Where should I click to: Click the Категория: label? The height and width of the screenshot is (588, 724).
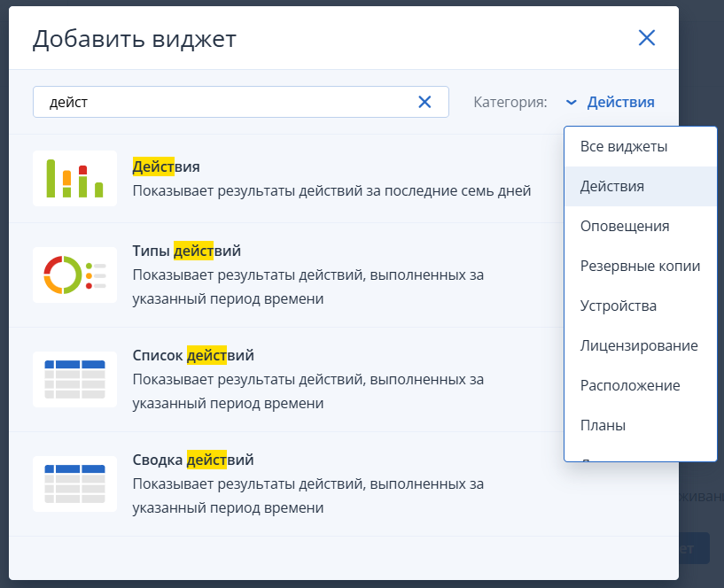(510, 102)
